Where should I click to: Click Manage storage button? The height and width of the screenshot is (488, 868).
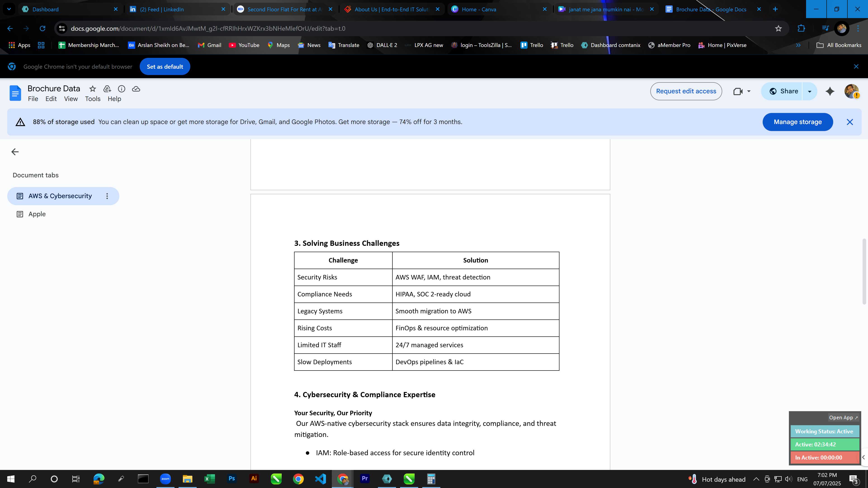point(797,122)
